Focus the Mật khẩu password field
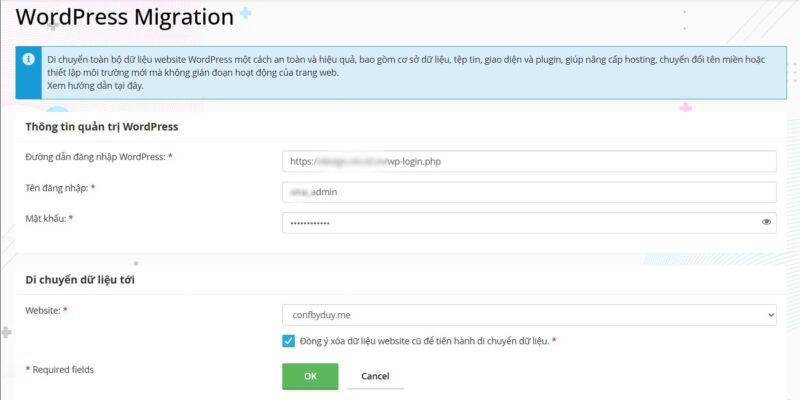 click(x=529, y=223)
